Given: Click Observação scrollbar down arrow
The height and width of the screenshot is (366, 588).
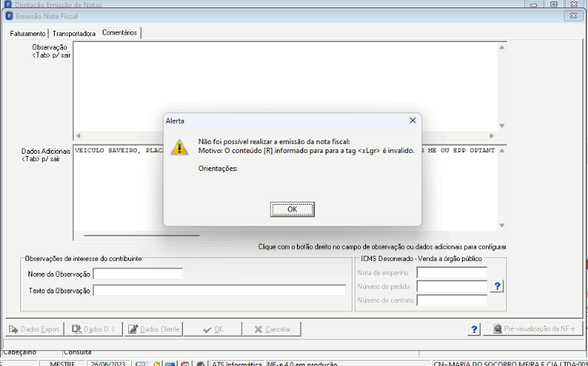Looking at the screenshot, I should tap(502, 126).
